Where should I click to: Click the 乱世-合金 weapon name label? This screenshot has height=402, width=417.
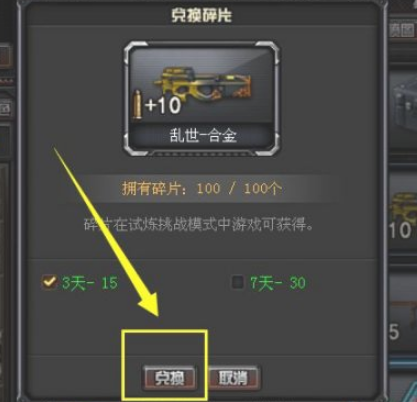click(203, 136)
